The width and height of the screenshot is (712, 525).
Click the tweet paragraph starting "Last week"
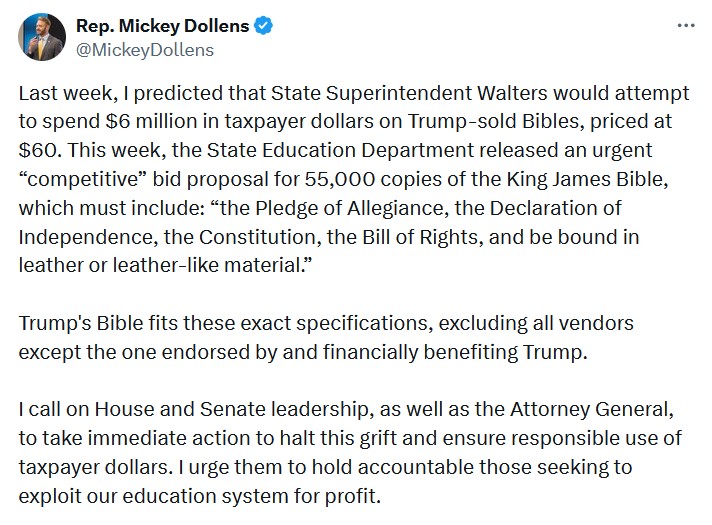tap(354, 179)
